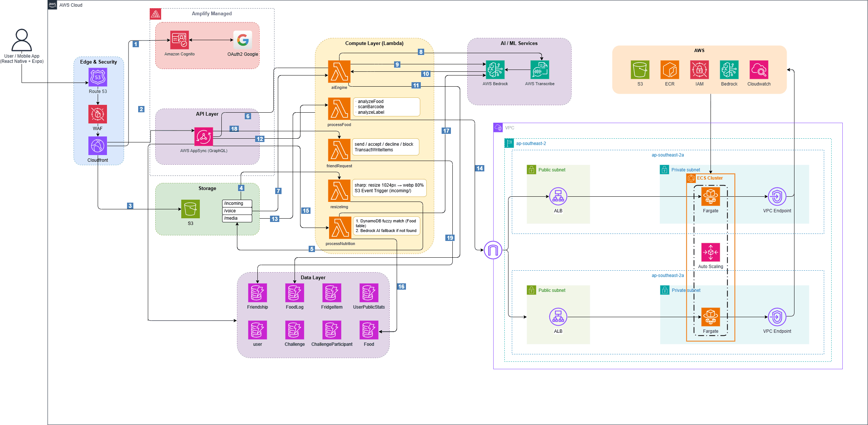Select the WAF firewall icon
The width and height of the screenshot is (868, 425).
98,114
